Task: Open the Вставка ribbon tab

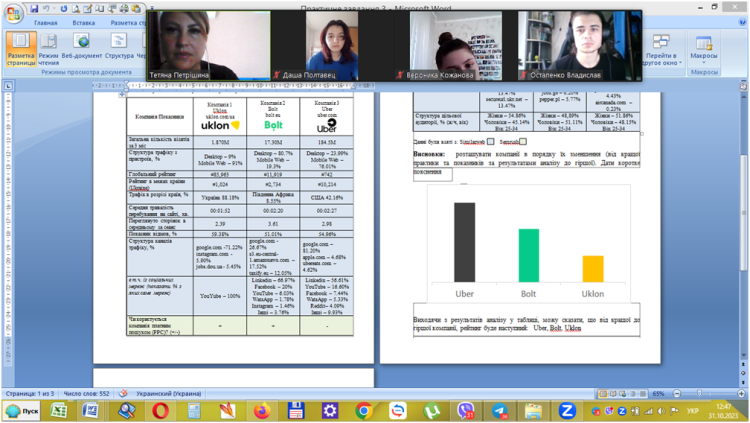Action: [84, 21]
